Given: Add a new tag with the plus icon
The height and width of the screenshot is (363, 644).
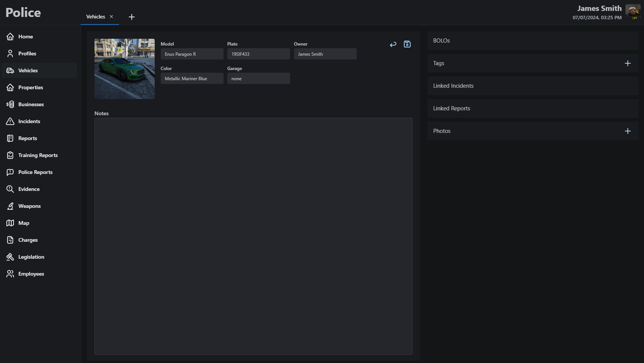Looking at the screenshot, I should [x=627, y=63].
